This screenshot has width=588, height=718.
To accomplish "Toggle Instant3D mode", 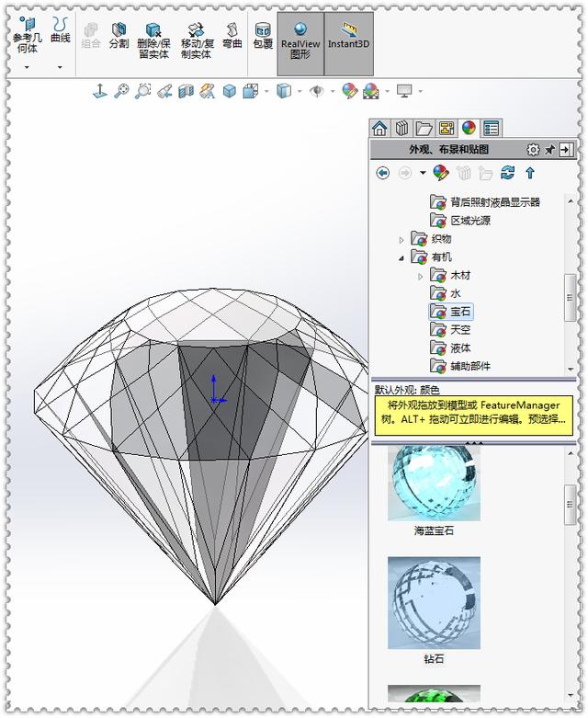I will click(x=349, y=43).
